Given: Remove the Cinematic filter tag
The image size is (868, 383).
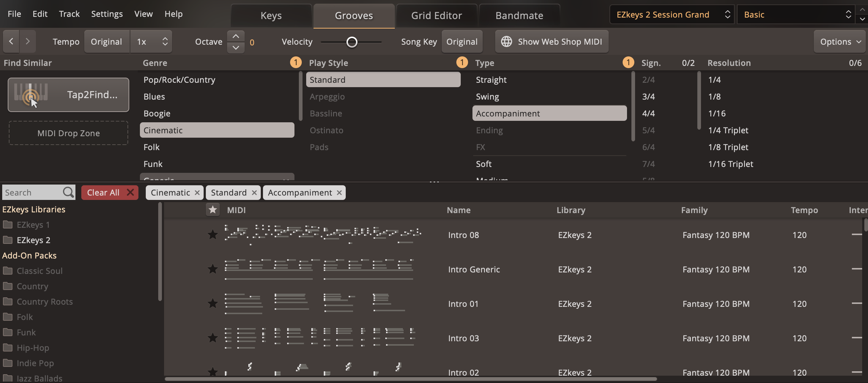Looking at the screenshot, I should click(x=197, y=193).
